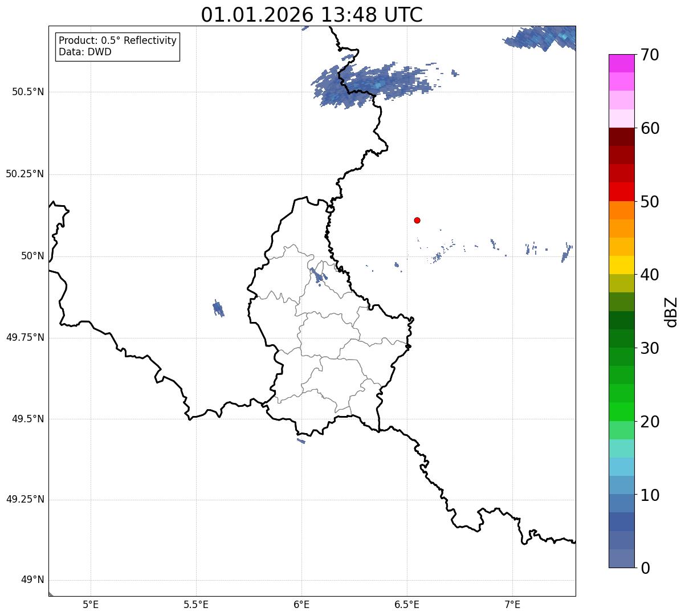Click the 7°E longitude label

(512, 605)
